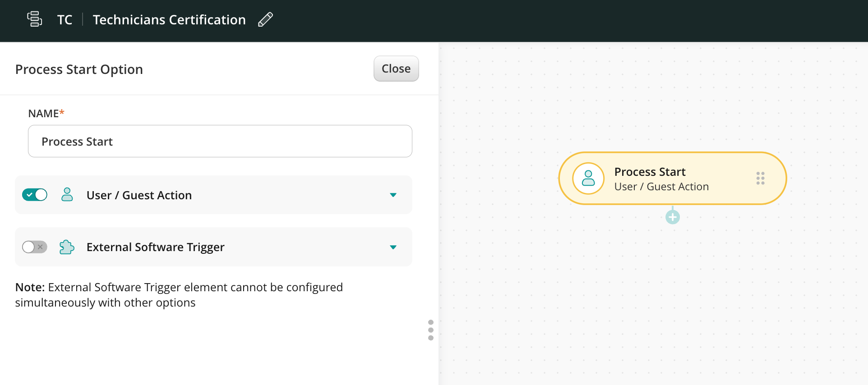
Task: Click an empty area of the dotted canvas
Action: (x=632, y=307)
